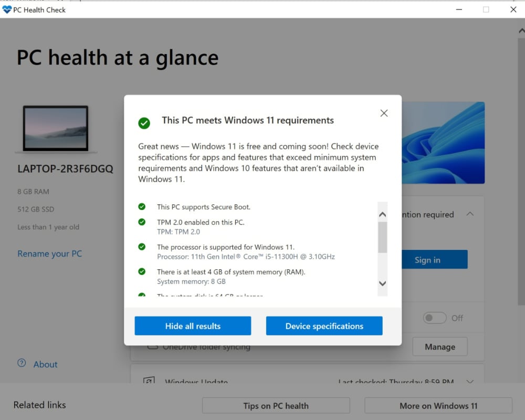The width and height of the screenshot is (525, 420).
Task: Click the processor details line i5-11300H
Action: pos(246,257)
